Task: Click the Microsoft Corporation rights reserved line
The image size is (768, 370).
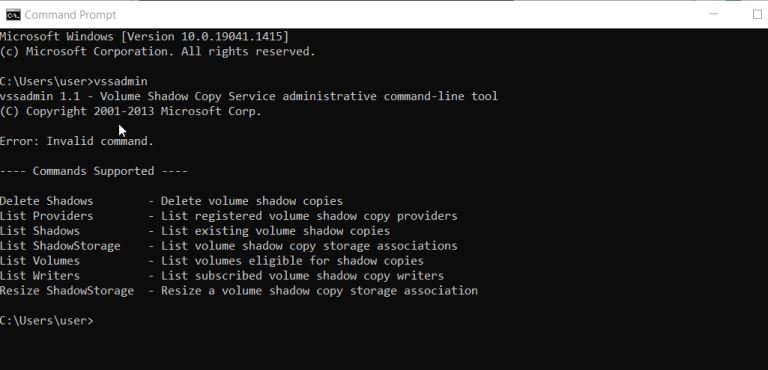Action: pos(158,51)
